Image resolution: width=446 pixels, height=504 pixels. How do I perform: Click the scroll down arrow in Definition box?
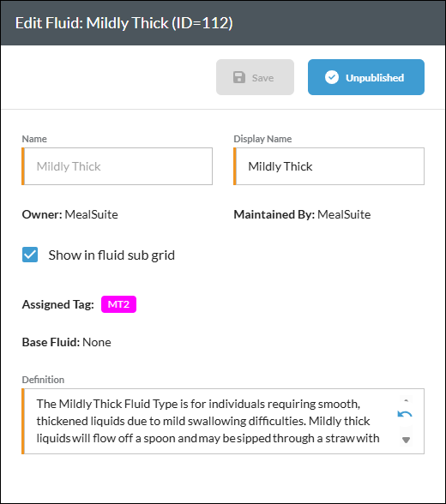407,440
